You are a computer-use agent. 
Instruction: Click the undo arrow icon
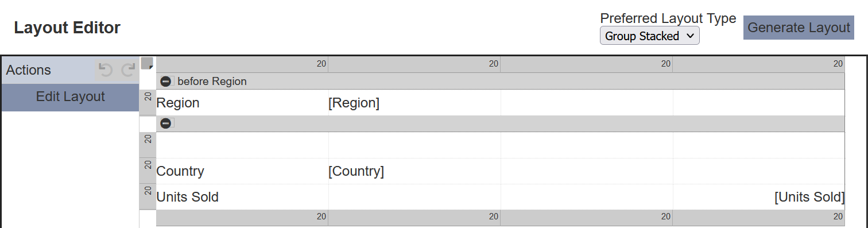tap(105, 70)
